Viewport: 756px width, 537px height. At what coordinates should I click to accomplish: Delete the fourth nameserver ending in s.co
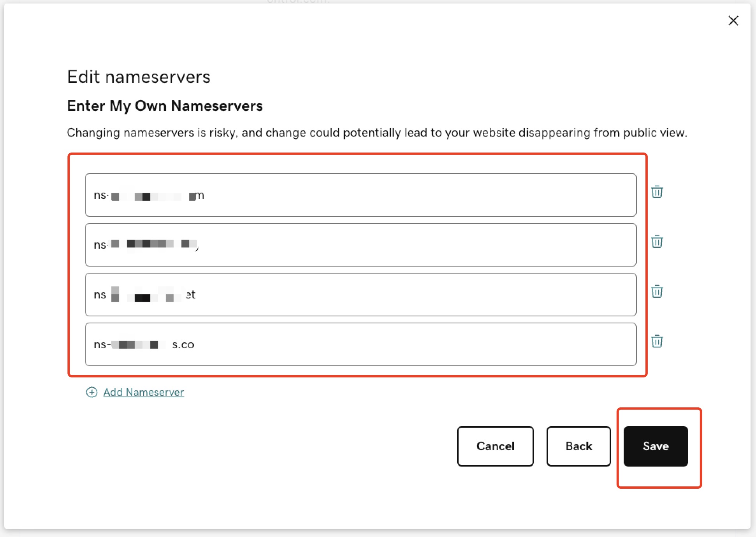(657, 341)
